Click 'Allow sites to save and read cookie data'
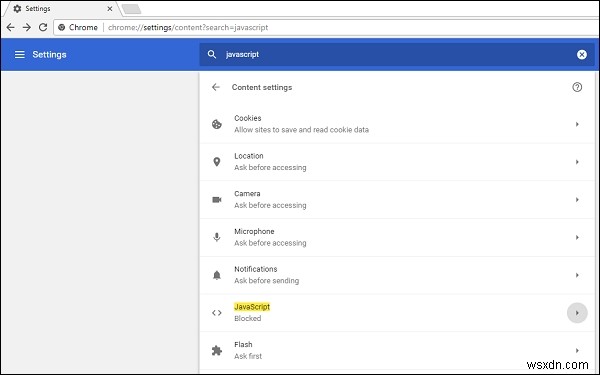 pos(302,130)
